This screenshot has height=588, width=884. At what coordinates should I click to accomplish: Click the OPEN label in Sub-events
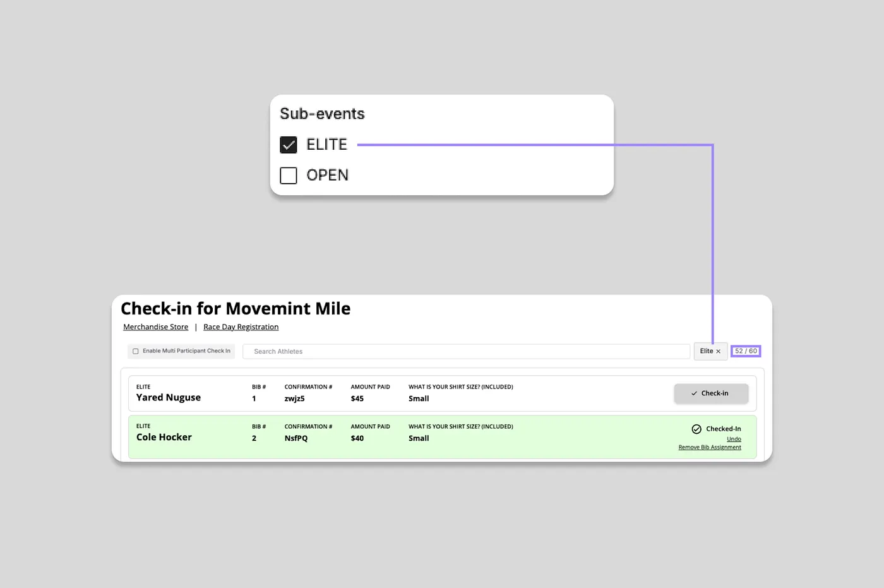(328, 175)
